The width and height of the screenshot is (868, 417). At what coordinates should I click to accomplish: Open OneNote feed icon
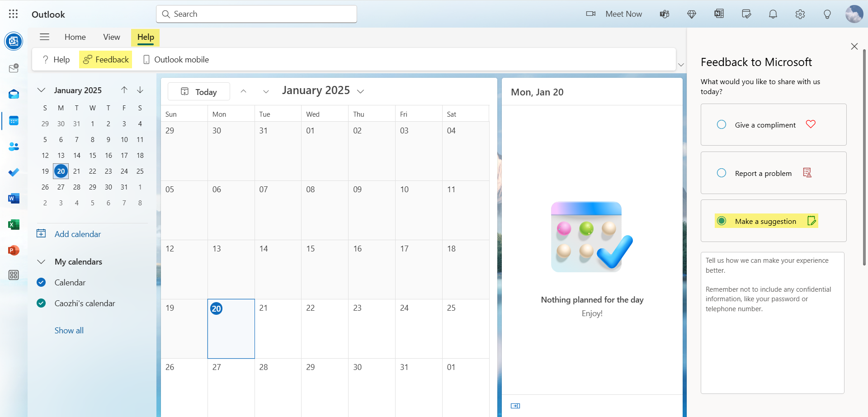click(719, 14)
